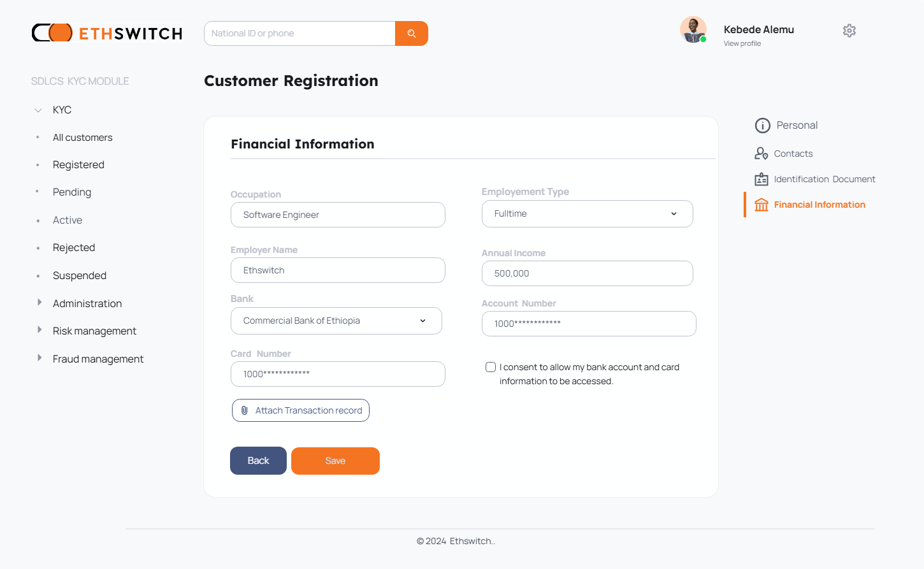The image size is (924, 569).
Task: Click the orange search magnifier button
Action: click(412, 33)
